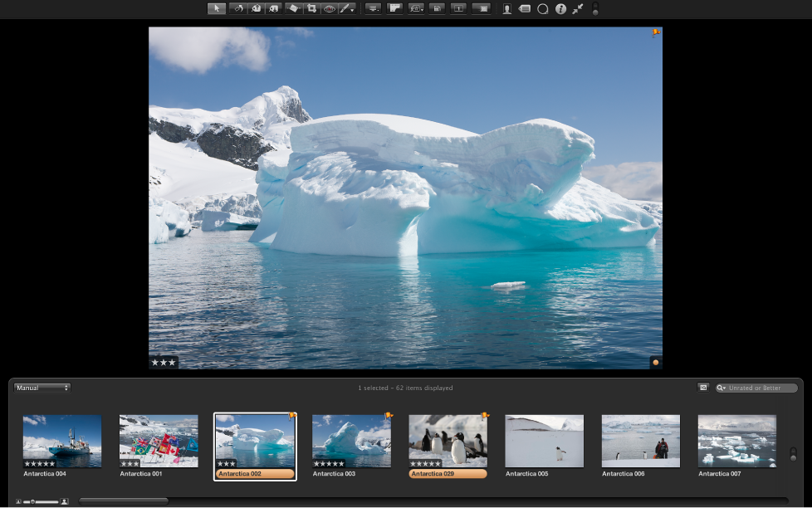812x508 pixels.
Task: Toggle the Loupe magnifier tool
Action: 543,9
